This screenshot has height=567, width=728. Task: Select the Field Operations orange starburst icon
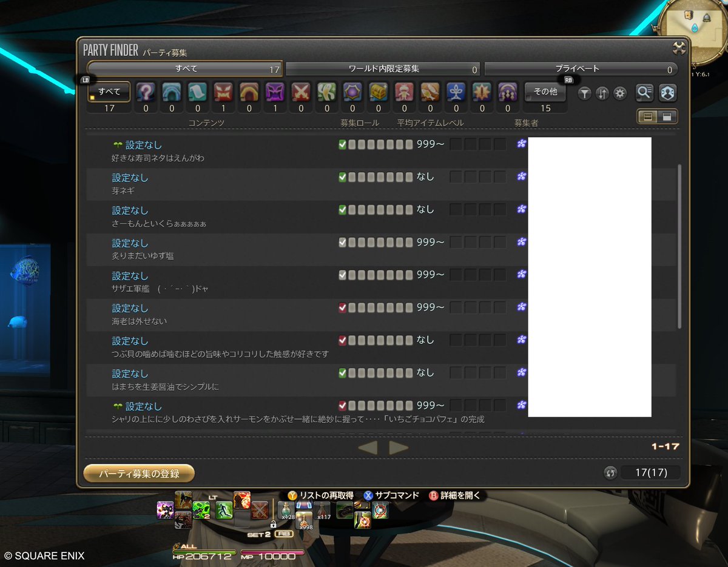482,92
